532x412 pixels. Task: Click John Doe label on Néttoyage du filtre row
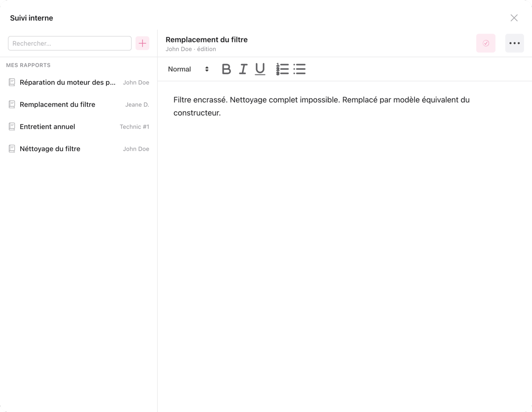[x=136, y=149]
